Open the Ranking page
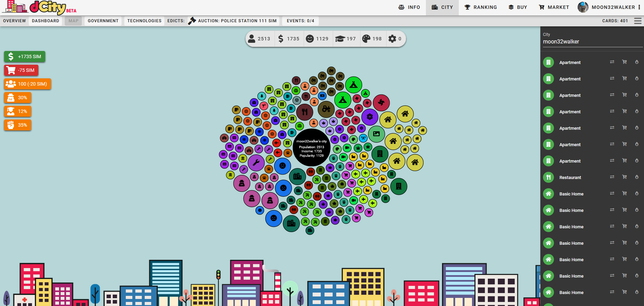The height and width of the screenshot is (306, 644). point(481,7)
